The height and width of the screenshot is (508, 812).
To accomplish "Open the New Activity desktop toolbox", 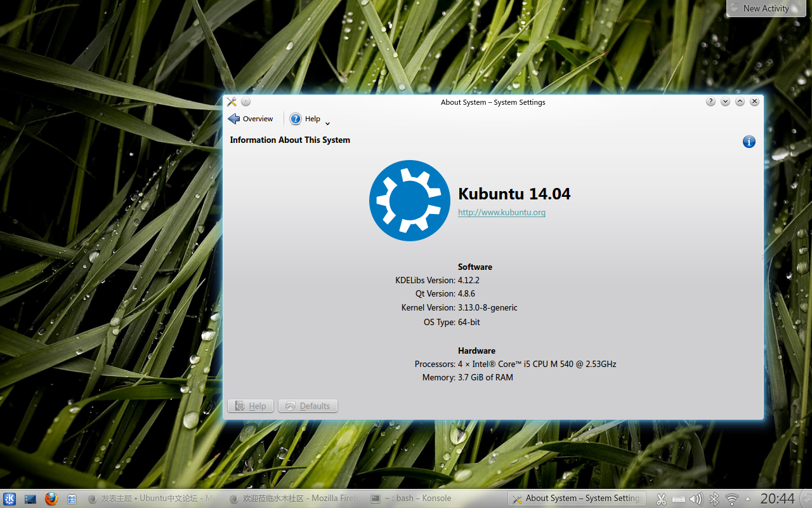I will pos(766,8).
